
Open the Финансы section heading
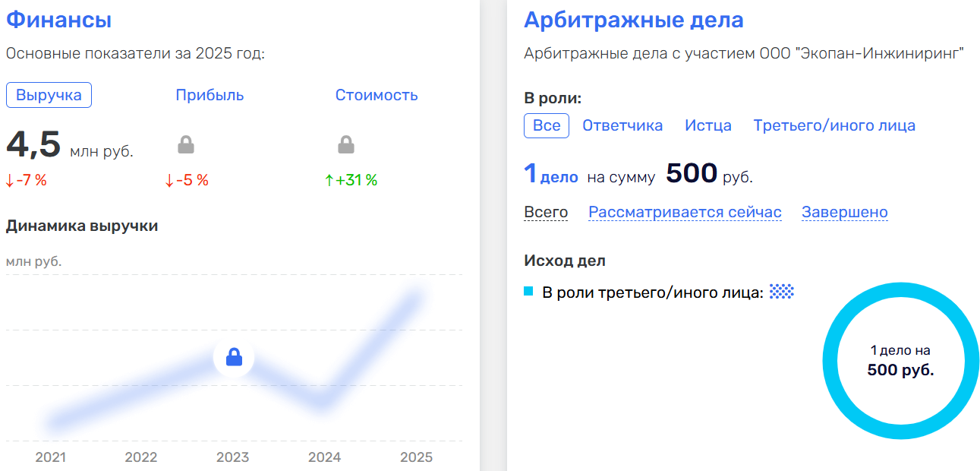tap(59, 20)
